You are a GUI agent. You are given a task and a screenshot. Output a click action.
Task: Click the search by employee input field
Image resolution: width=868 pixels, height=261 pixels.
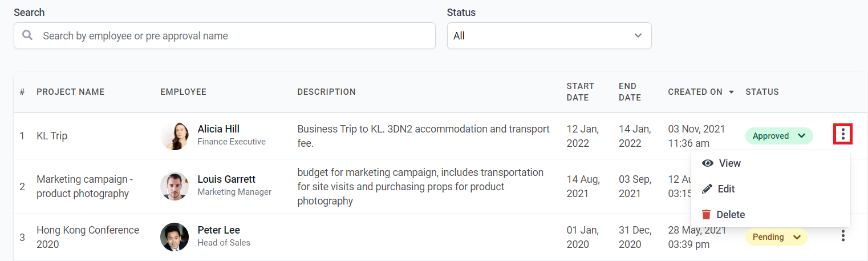pos(234,36)
